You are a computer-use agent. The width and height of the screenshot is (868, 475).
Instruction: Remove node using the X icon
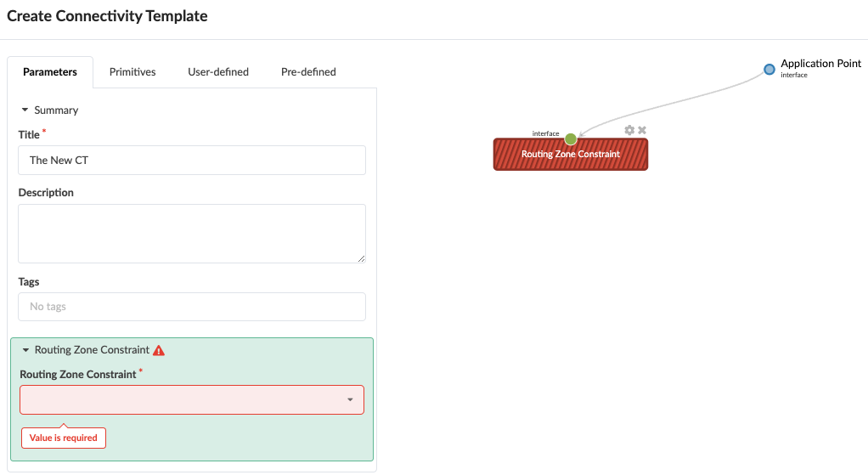click(642, 130)
